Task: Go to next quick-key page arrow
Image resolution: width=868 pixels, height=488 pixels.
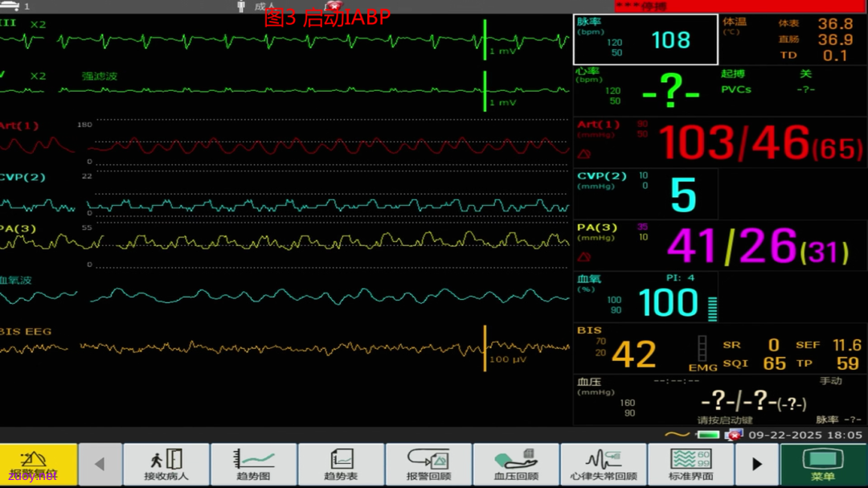Action: [757, 464]
